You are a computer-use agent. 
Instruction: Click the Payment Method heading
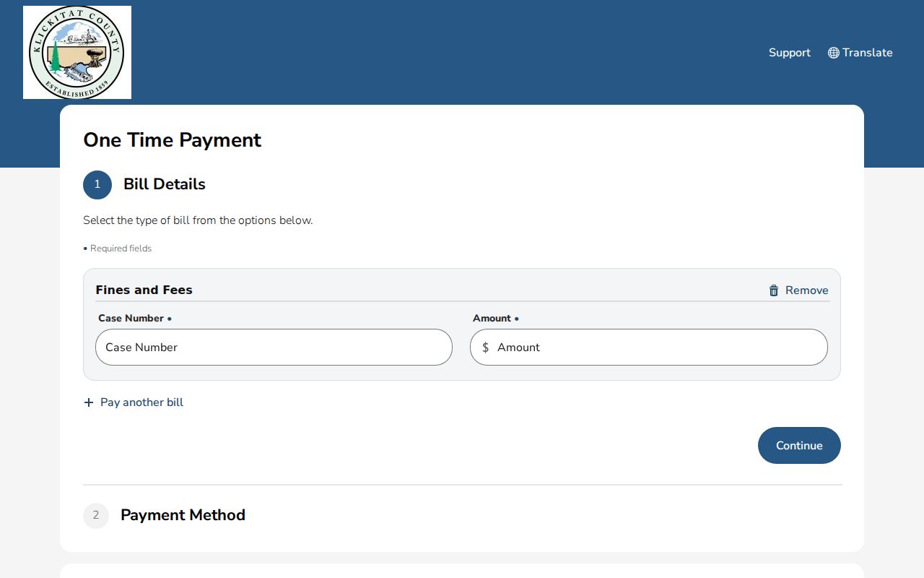(183, 515)
